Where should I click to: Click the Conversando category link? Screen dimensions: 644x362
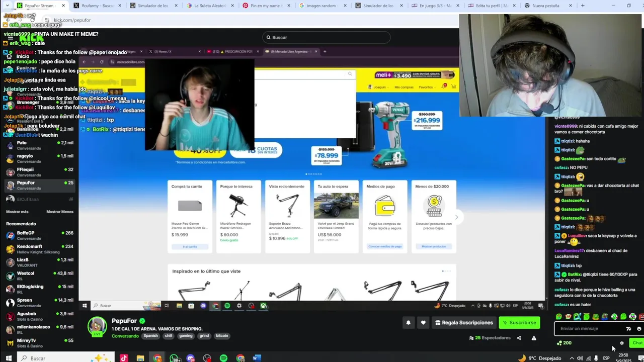click(x=125, y=336)
